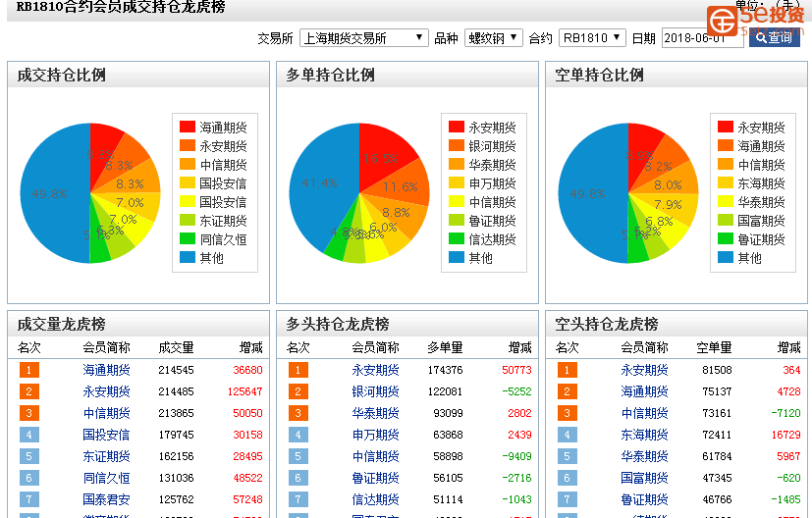Click the 查询 search button
This screenshot has height=518, width=812.
pos(774,37)
